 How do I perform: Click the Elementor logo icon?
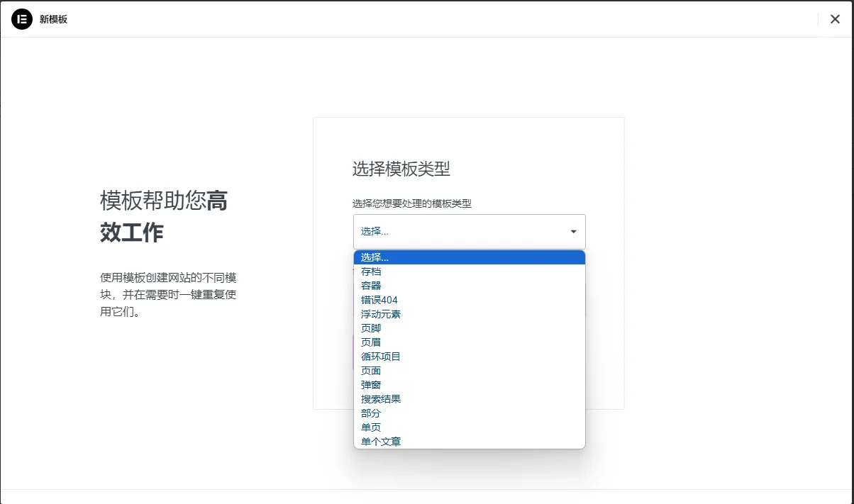pyautogui.click(x=23, y=18)
